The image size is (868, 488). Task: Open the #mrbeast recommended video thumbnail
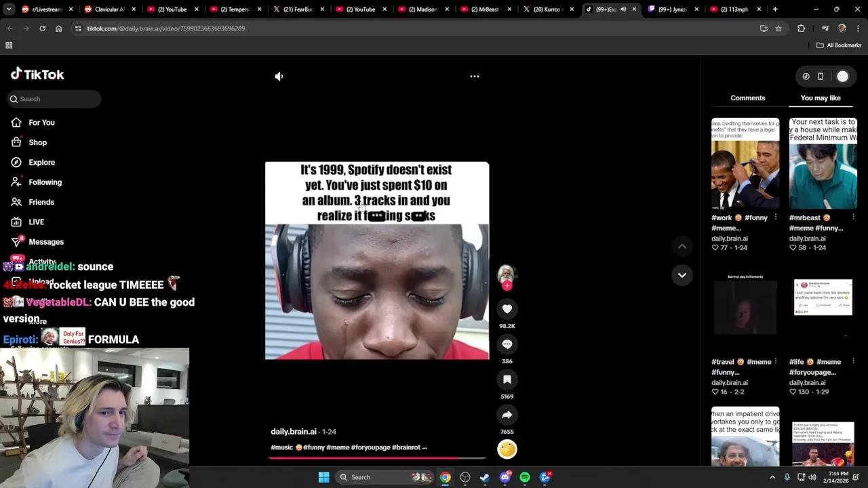[823, 163]
